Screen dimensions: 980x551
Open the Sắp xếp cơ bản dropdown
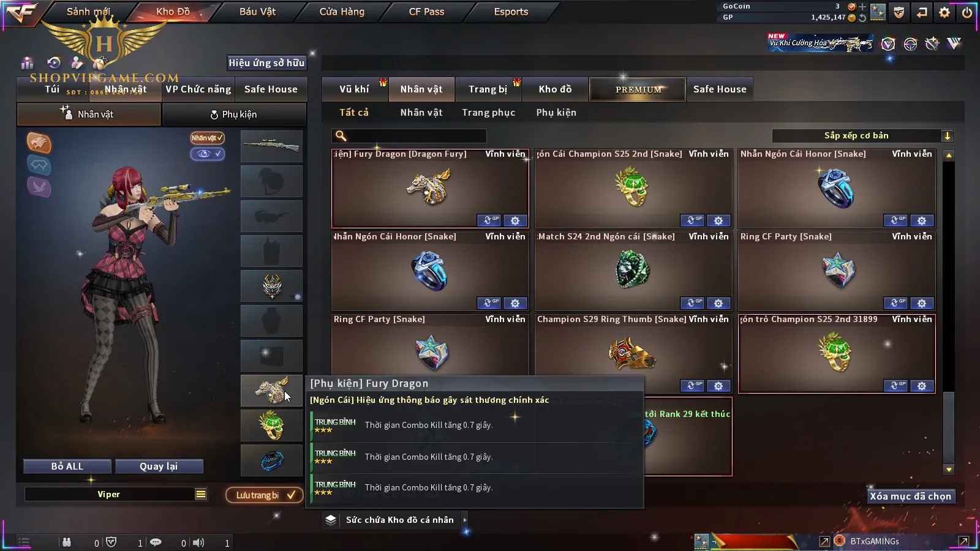(862, 136)
